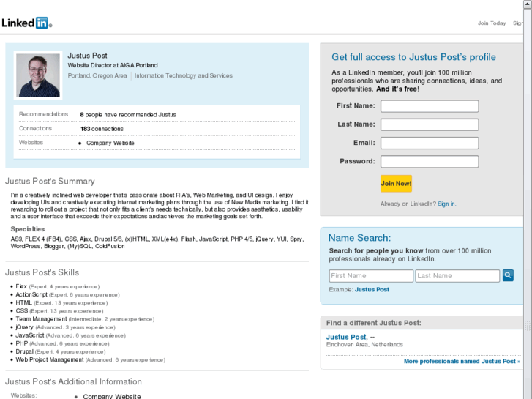The image size is (532, 399).
Task: Click the Name Search heading
Action: point(359,238)
